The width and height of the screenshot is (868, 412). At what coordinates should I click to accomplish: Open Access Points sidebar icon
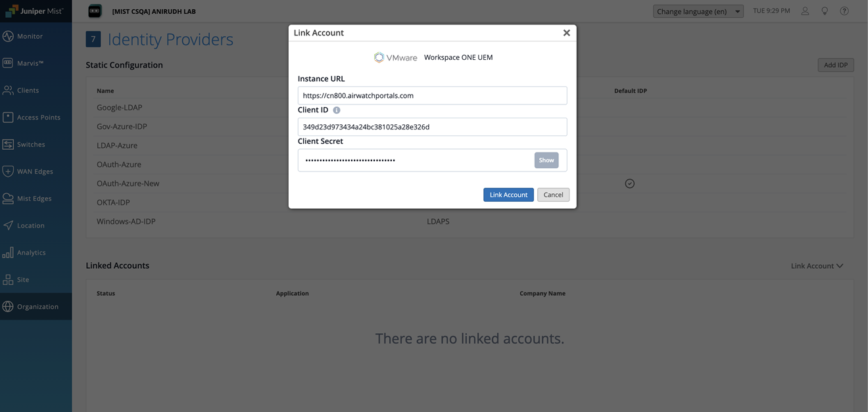pyautogui.click(x=8, y=117)
